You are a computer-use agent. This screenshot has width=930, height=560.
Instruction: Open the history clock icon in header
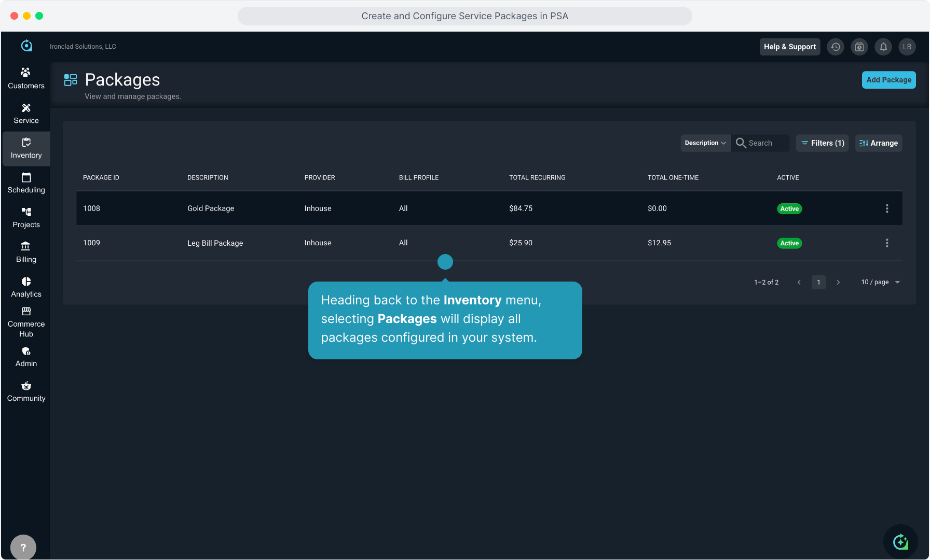(x=835, y=47)
